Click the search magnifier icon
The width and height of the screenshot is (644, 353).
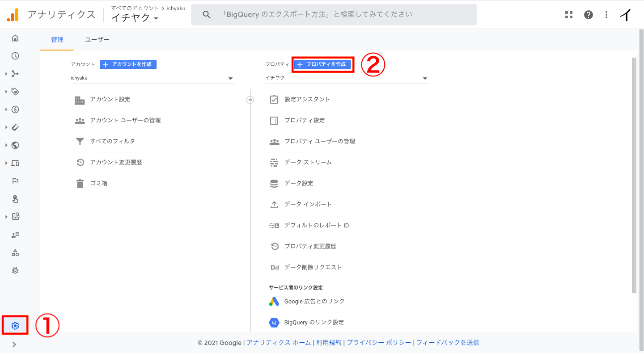tap(206, 15)
